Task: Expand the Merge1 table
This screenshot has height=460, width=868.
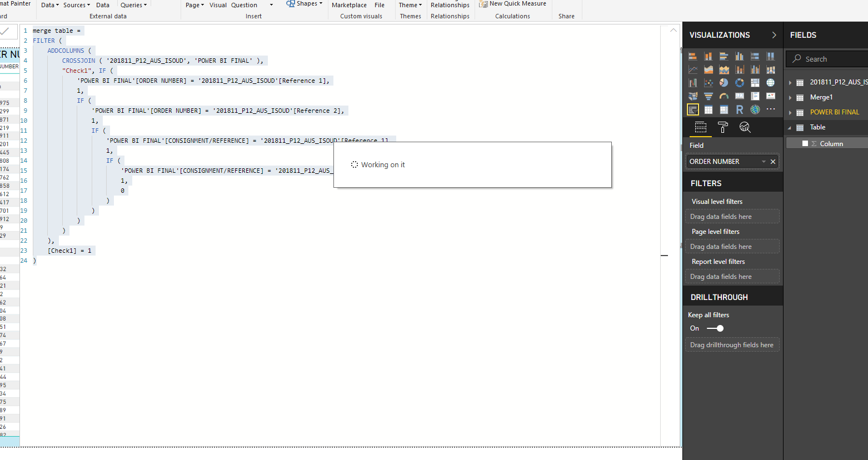Action: pyautogui.click(x=790, y=98)
